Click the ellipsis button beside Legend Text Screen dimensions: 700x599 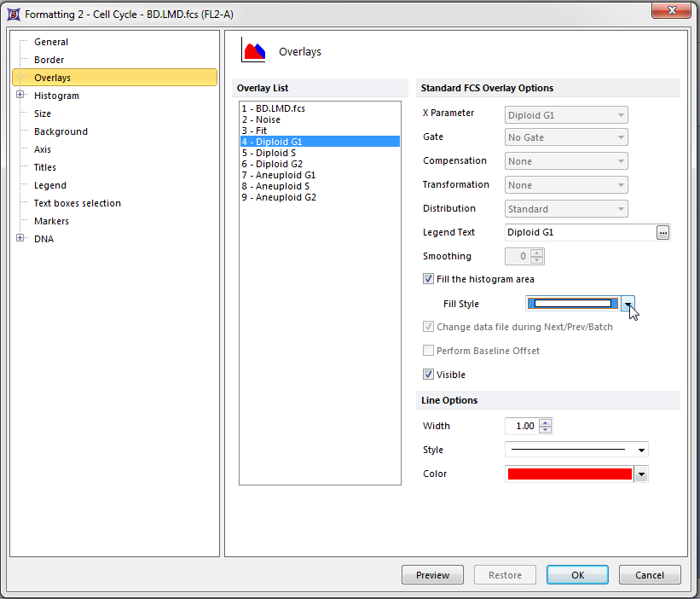pos(663,232)
